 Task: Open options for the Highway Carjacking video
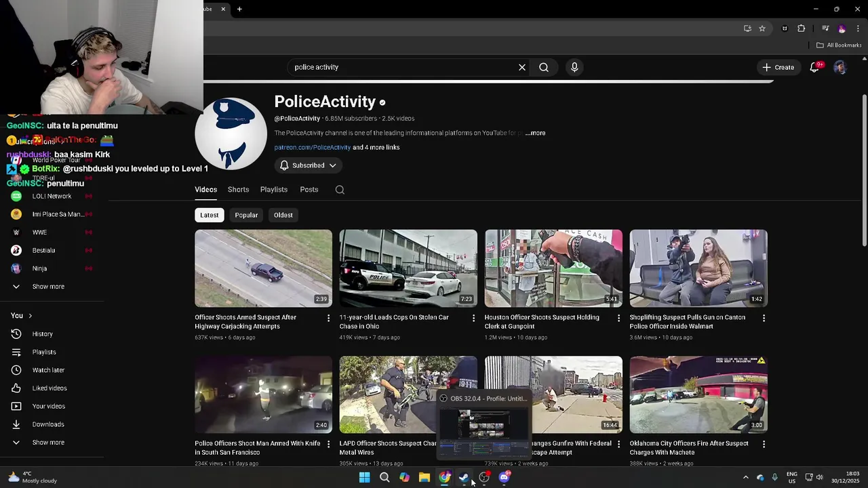[x=329, y=318]
